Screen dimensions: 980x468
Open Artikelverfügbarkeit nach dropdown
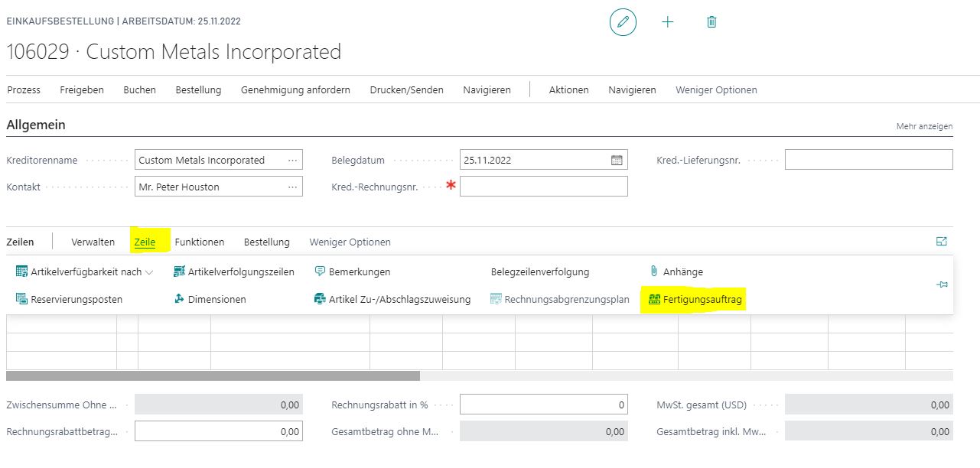(x=84, y=271)
